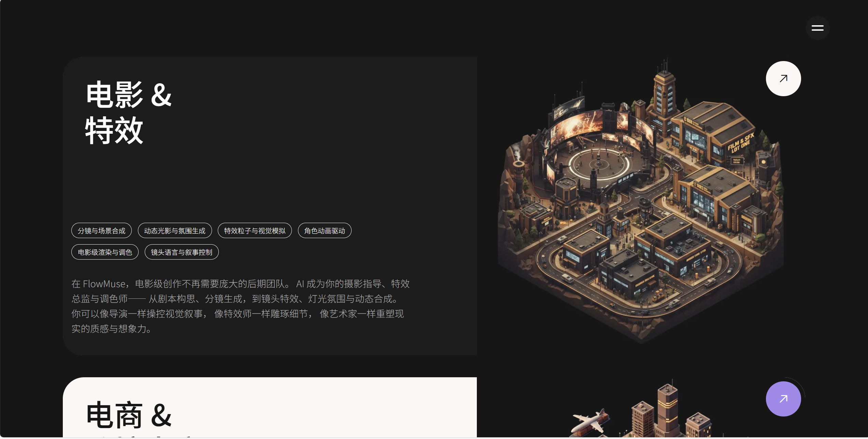This screenshot has width=868, height=439.
Task: Select the 动态光影与氛围生成 tag
Action: click(175, 231)
